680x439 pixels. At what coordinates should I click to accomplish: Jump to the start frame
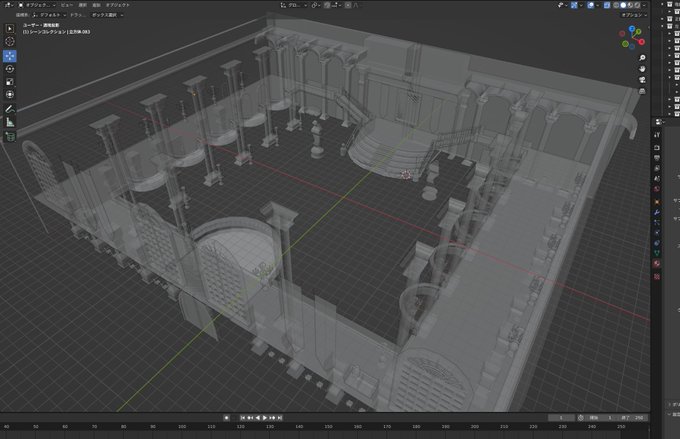coord(243,417)
